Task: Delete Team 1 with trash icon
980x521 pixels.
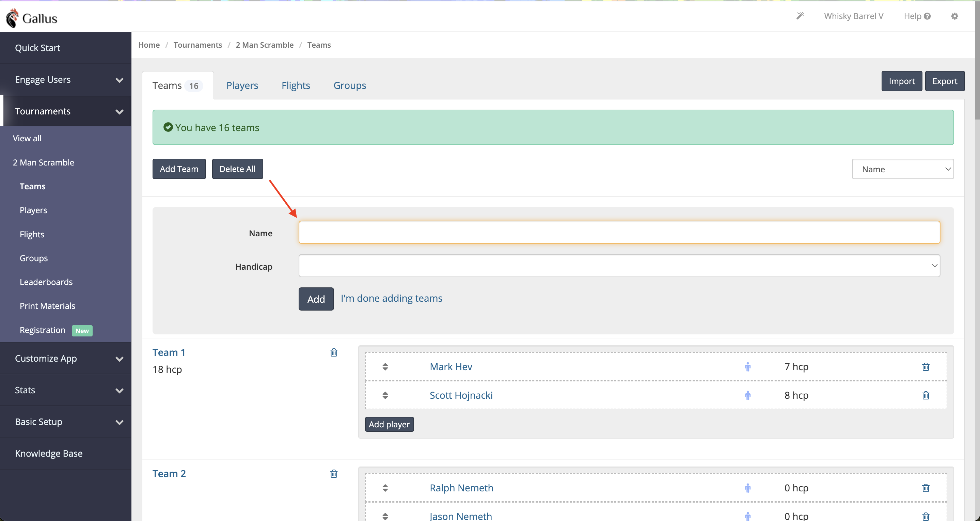Action: click(x=334, y=352)
